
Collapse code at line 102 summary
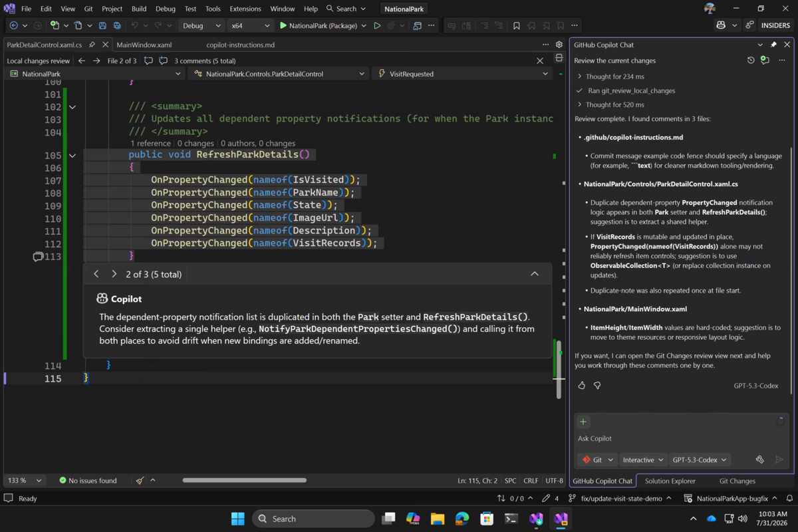coord(72,107)
